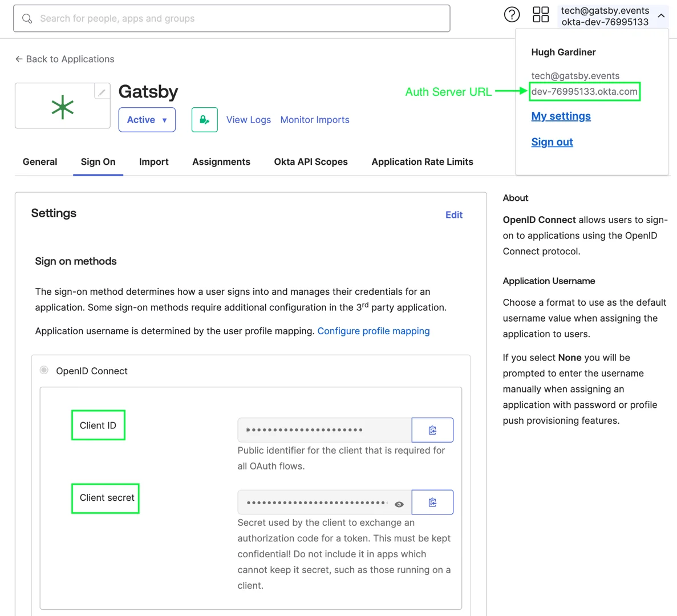
Task: Click the green lock provisioning icon button
Action: click(205, 120)
